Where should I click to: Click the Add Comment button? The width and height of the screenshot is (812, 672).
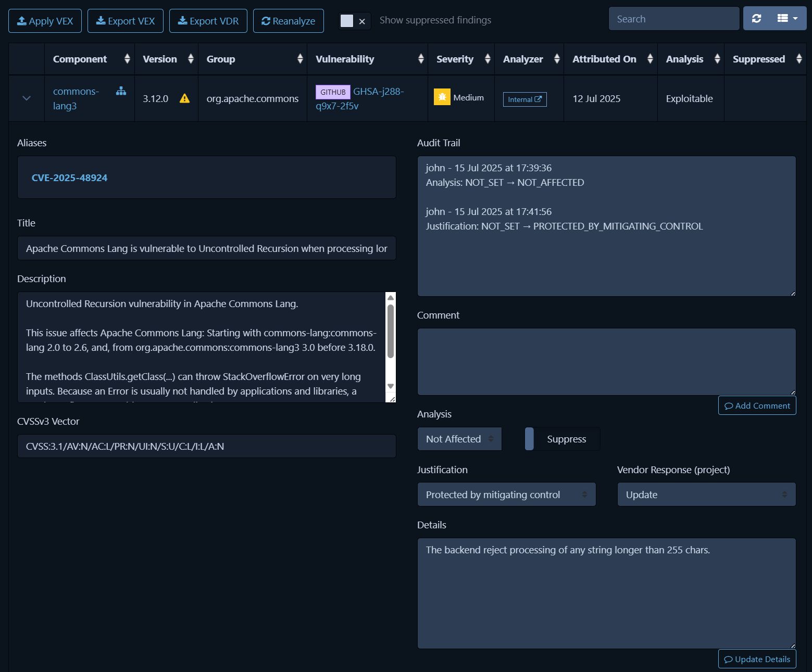point(757,405)
